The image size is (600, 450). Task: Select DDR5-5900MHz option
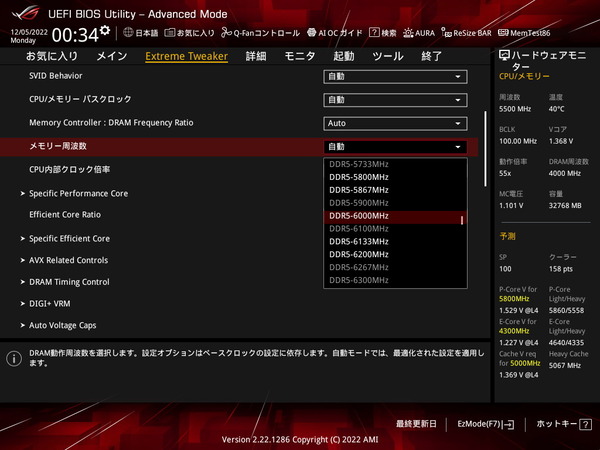point(395,203)
